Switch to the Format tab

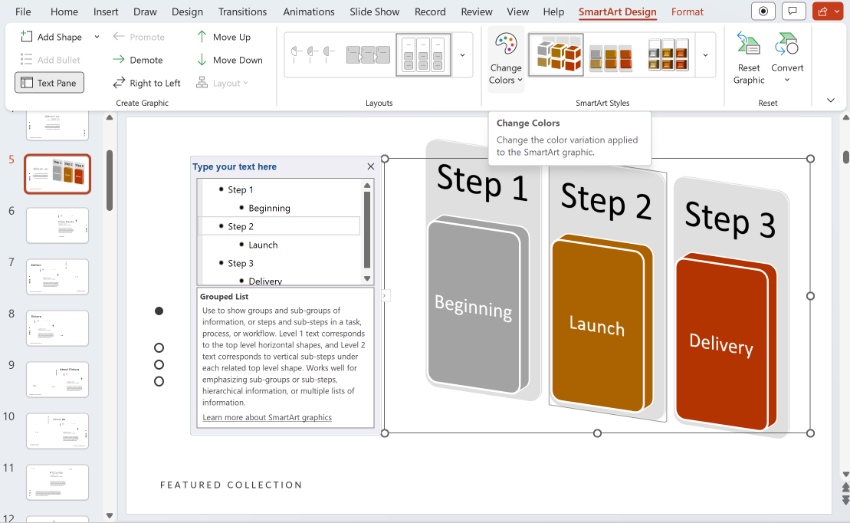(x=687, y=11)
